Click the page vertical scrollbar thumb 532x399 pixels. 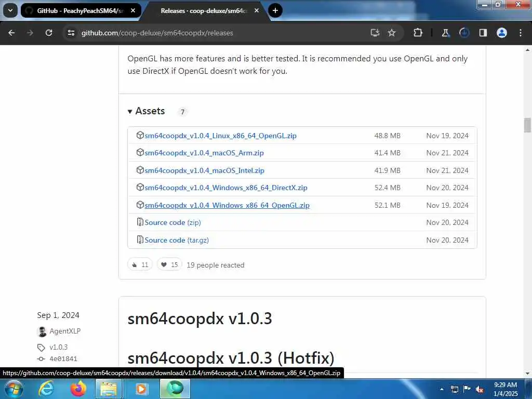(x=527, y=125)
